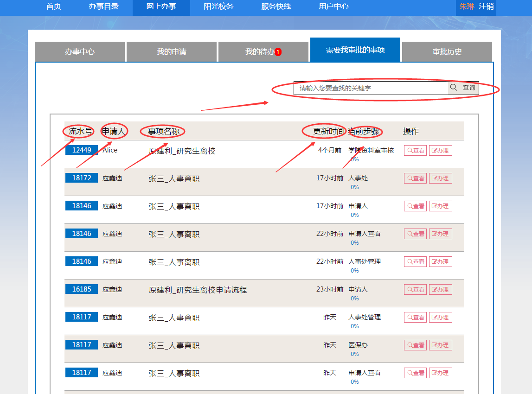The width and height of the screenshot is (532, 394).
Task: Click the 查看 button for Alice's row 12449
Action: click(415, 151)
